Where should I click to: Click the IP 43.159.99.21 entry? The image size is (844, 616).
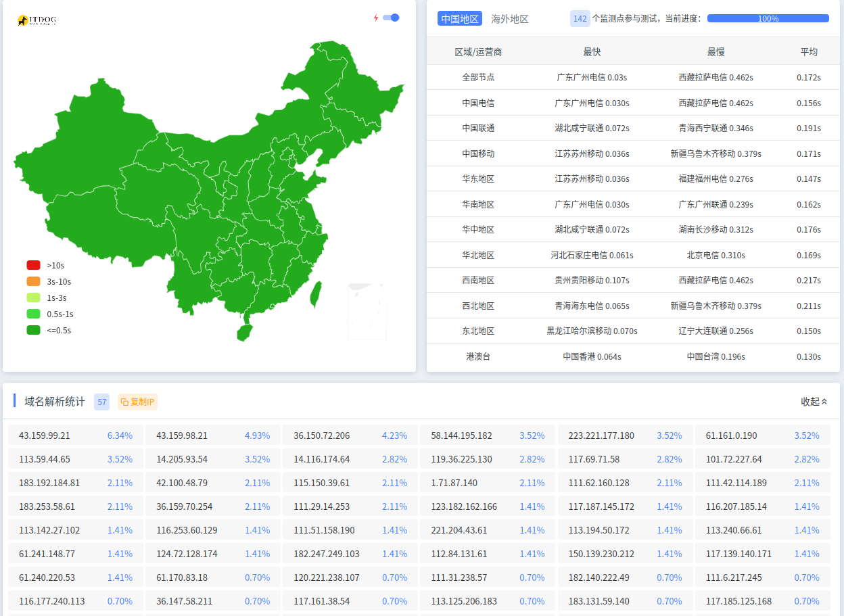click(x=45, y=435)
